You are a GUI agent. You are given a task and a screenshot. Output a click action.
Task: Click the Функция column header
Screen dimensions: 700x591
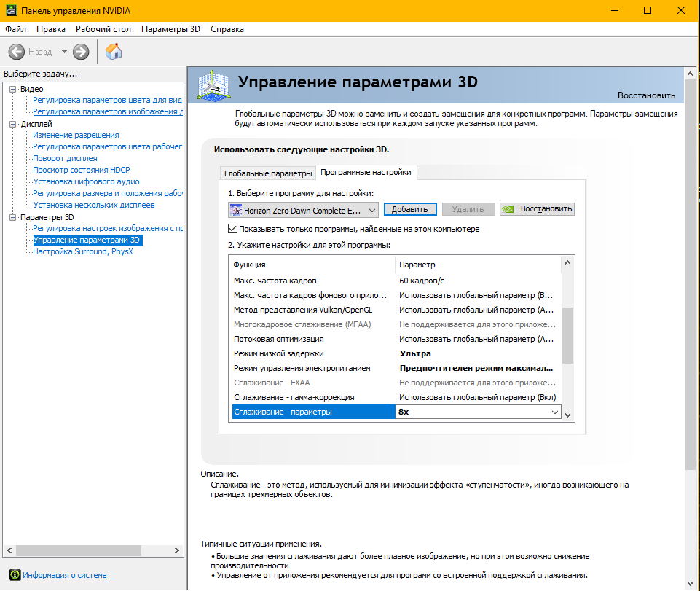coord(312,265)
